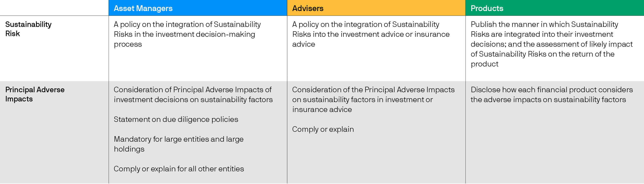644x184 pixels.
Task: Click Asset Managers sustainability risk policy text
Action: tap(187, 34)
